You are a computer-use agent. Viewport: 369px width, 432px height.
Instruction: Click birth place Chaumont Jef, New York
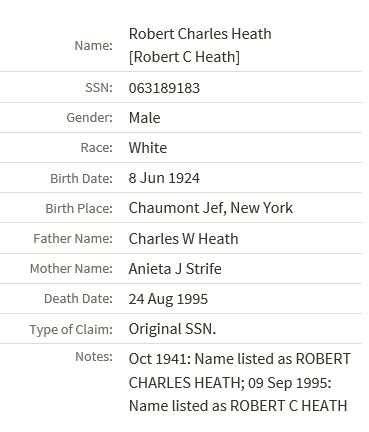[211, 208]
